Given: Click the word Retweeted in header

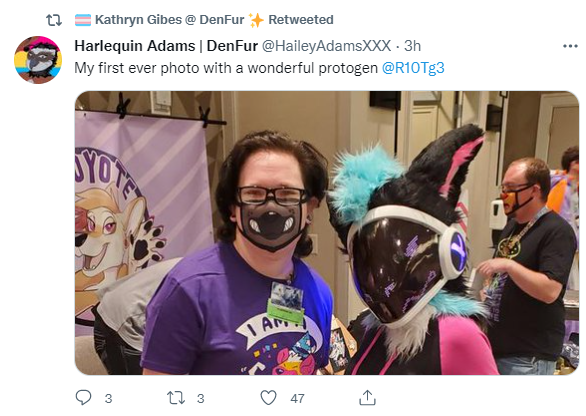Looking at the screenshot, I should (301, 20).
